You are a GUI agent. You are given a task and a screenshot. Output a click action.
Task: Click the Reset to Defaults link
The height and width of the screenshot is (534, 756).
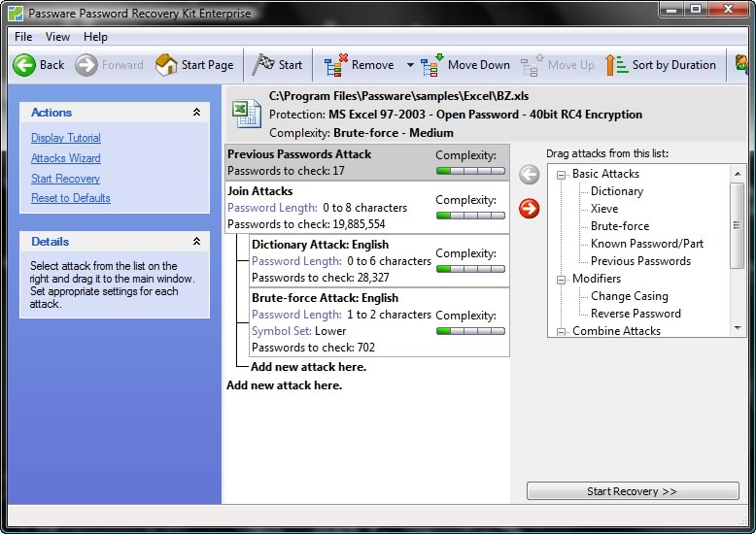[71, 198]
